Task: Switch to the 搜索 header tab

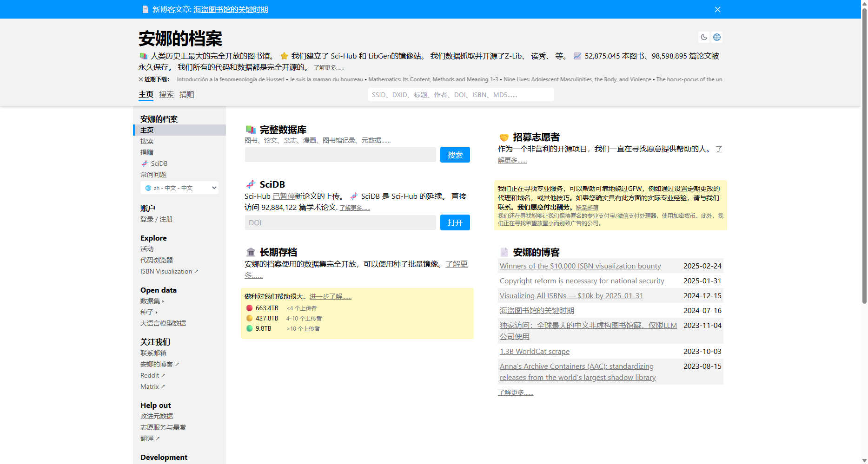Action: tap(166, 94)
